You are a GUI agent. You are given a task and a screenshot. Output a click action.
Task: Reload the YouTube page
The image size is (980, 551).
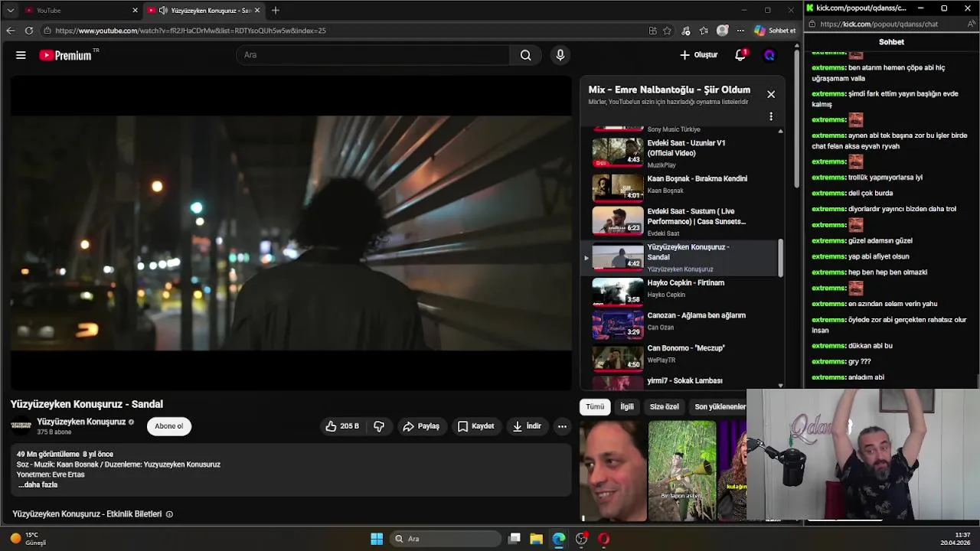coord(29,31)
